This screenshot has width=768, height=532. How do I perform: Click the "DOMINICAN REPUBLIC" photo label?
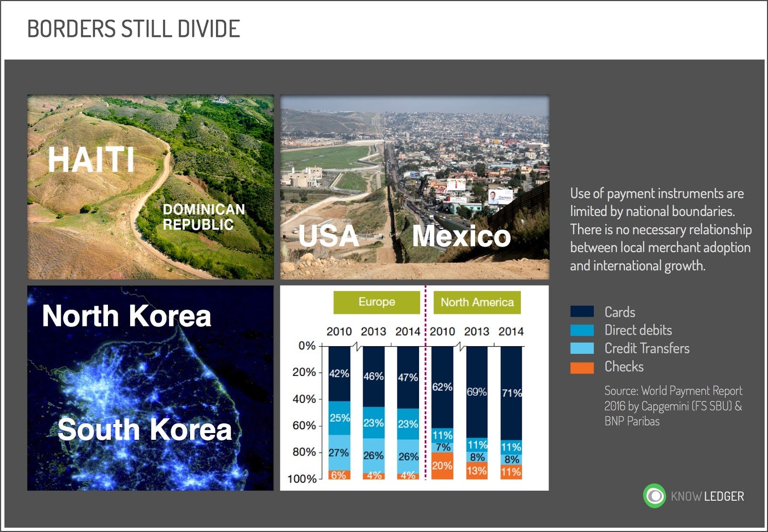(x=204, y=217)
